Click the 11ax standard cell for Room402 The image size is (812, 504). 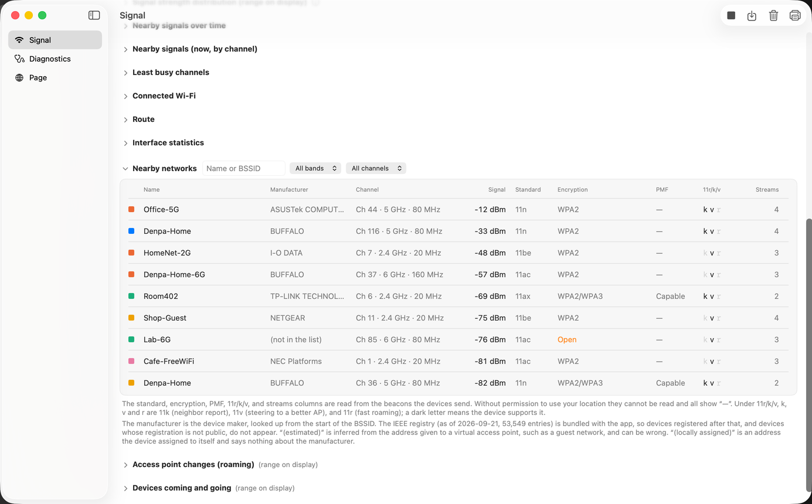pos(523,296)
